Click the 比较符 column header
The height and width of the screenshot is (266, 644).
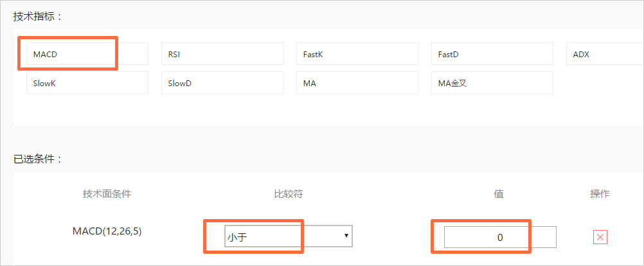pyautogui.click(x=289, y=194)
